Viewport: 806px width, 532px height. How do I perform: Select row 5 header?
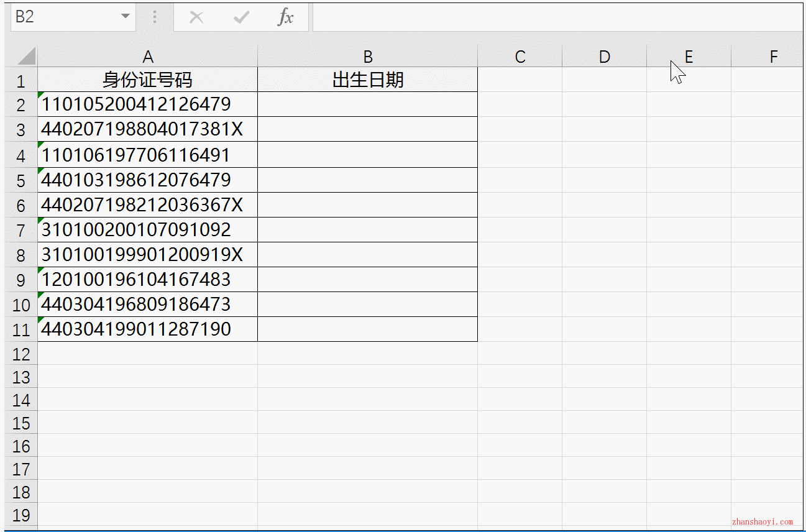point(21,180)
